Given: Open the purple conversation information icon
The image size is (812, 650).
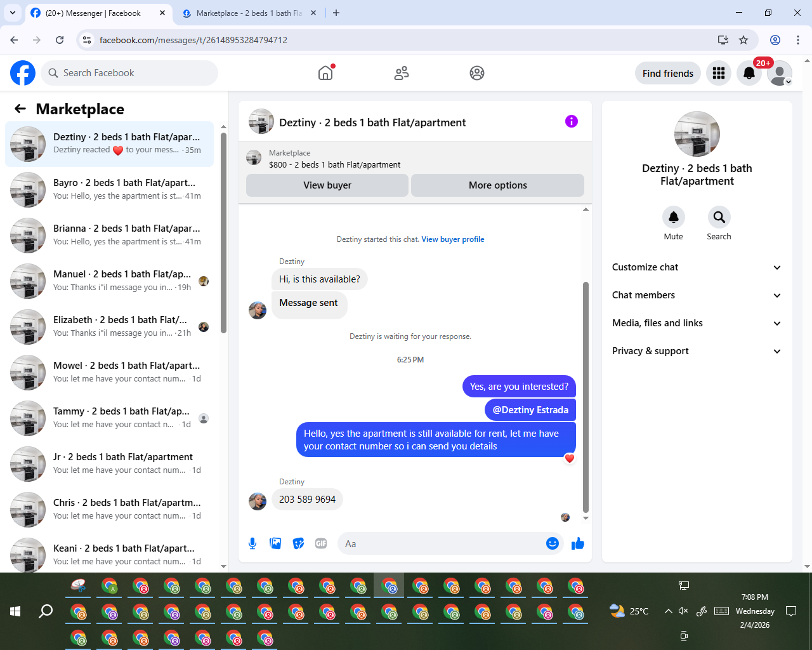Looking at the screenshot, I should pos(572,121).
